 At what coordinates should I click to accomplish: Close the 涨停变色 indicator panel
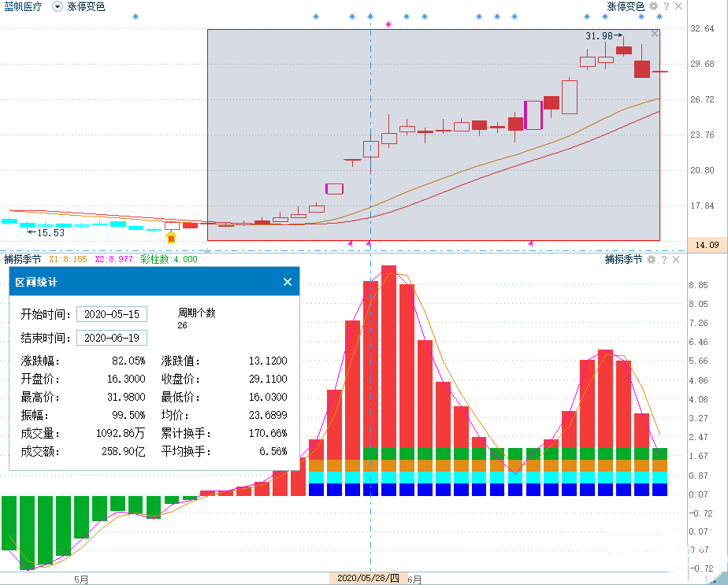(x=678, y=6)
